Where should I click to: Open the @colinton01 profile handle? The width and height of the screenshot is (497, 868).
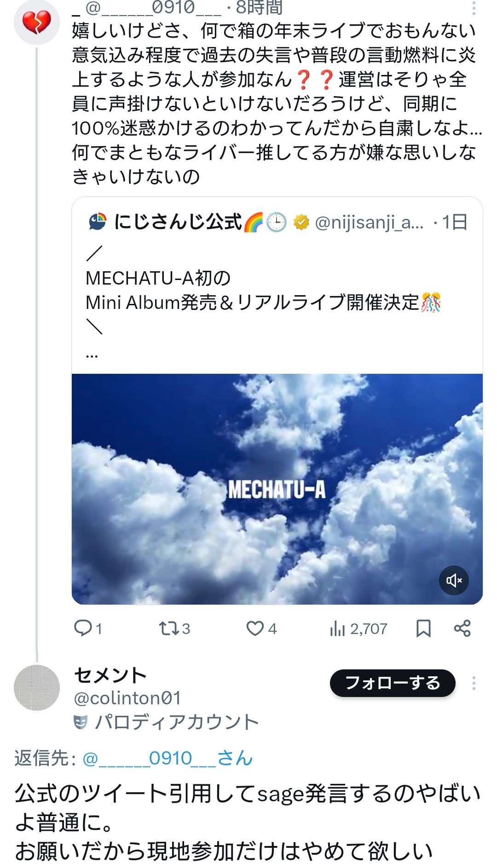[127, 698]
